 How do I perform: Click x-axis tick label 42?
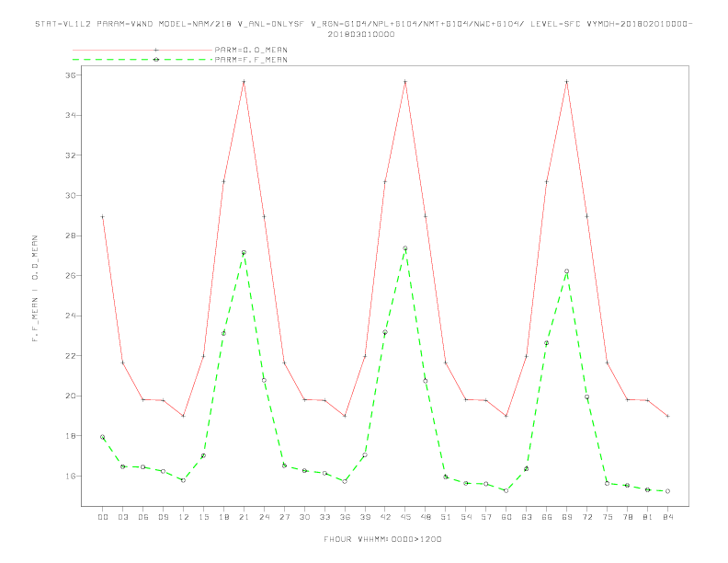click(385, 517)
